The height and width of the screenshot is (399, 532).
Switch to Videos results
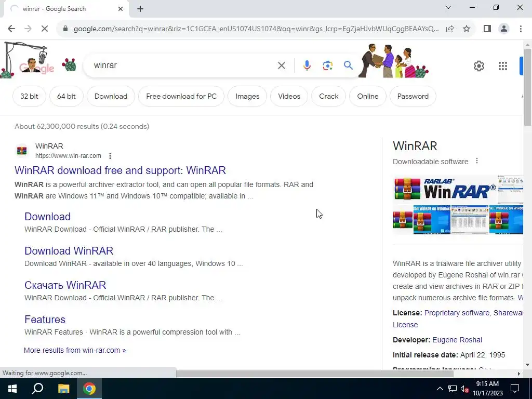(289, 96)
